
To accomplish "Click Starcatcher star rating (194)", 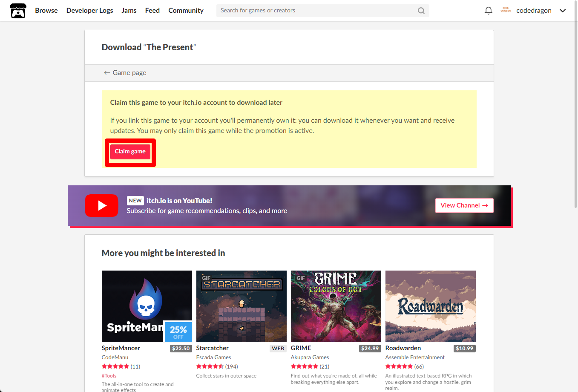I will coord(217,366).
